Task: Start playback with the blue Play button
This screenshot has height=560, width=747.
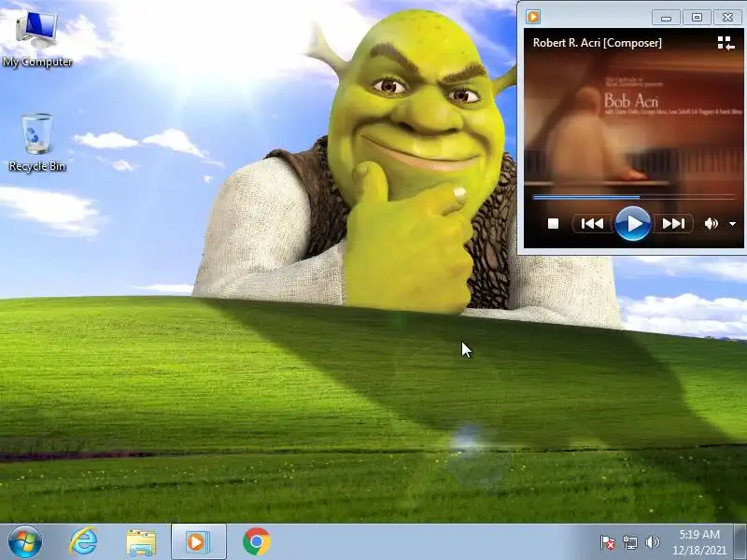Action: (x=633, y=223)
